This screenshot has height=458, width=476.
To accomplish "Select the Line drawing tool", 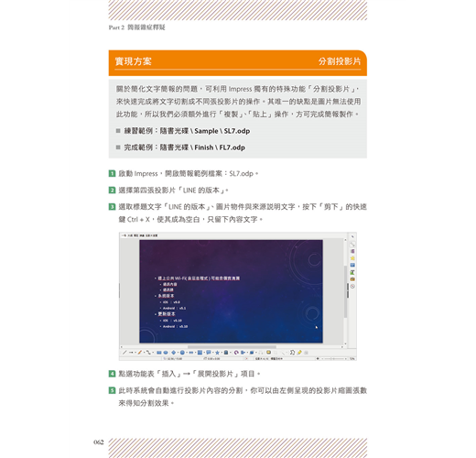I will pyautogui.click(x=124, y=353).
